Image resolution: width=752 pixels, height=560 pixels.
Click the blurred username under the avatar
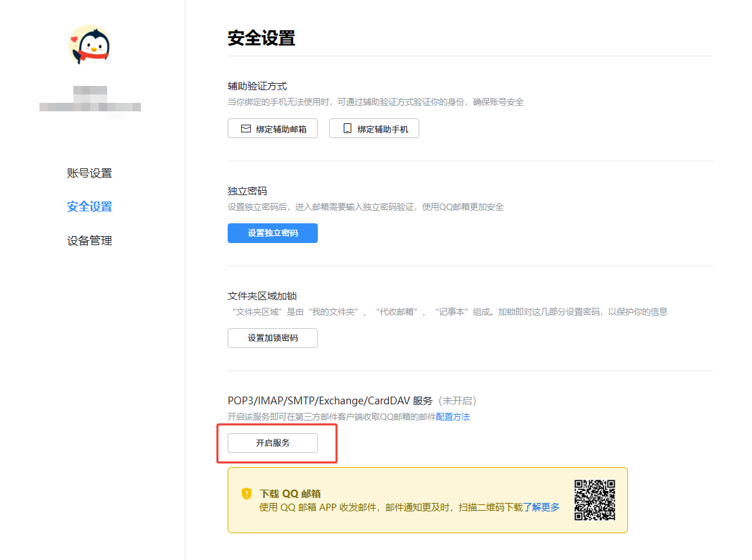pos(90,102)
